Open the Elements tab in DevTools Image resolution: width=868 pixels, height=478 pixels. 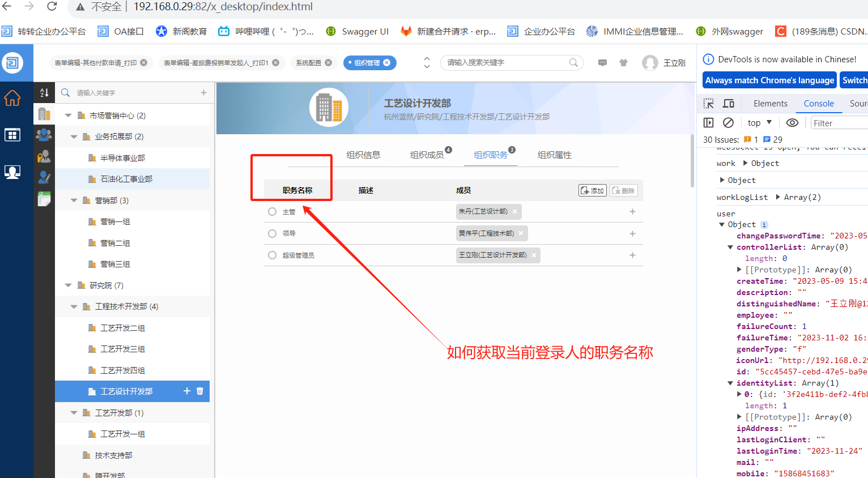[770, 104]
